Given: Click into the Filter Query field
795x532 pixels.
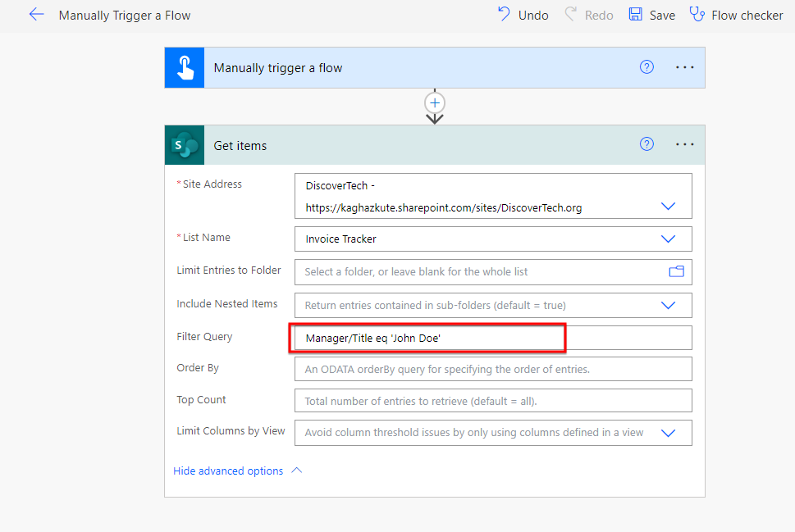Looking at the screenshot, I should (x=493, y=338).
